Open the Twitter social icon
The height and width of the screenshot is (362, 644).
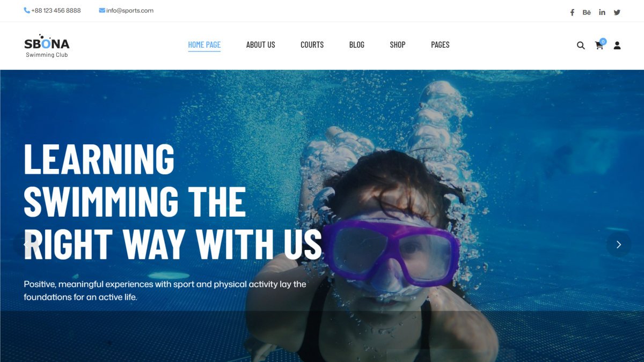click(617, 12)
